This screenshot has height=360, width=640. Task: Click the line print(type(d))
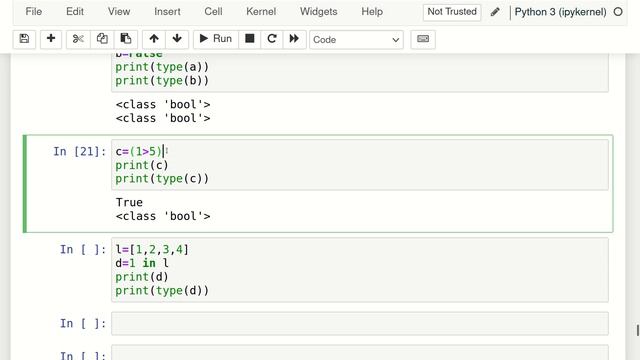coord(162,290)
